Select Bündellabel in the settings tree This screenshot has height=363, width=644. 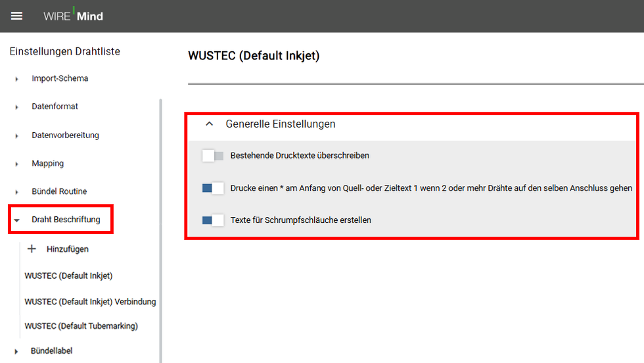[51, 351]
